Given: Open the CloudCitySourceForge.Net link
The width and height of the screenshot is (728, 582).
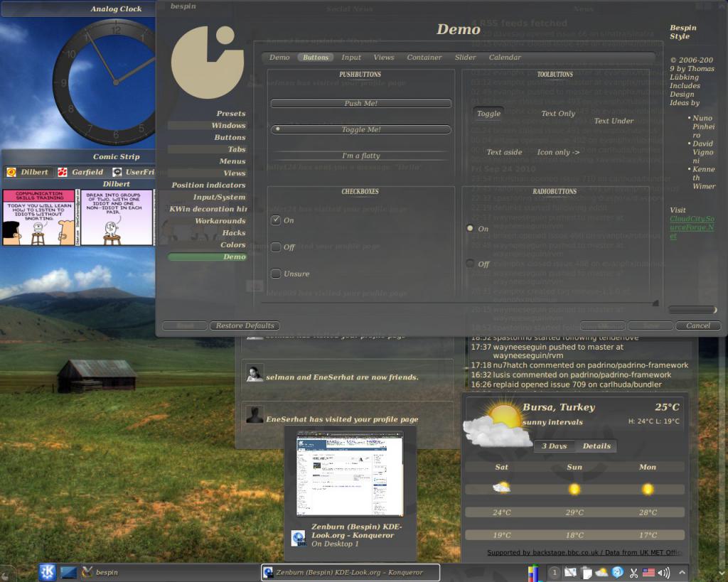Looking at the screenshot, I should 692,227.
